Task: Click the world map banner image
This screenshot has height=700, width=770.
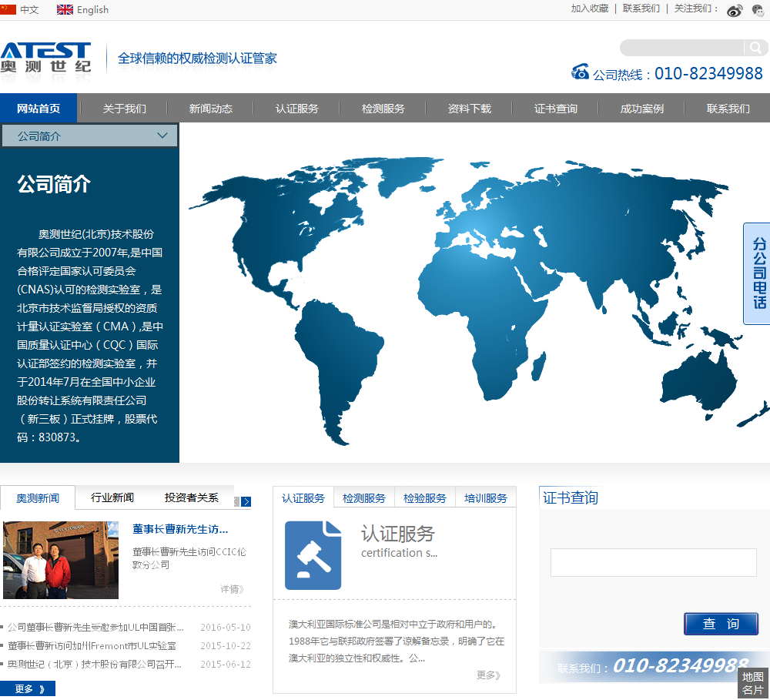Action: 475,293
